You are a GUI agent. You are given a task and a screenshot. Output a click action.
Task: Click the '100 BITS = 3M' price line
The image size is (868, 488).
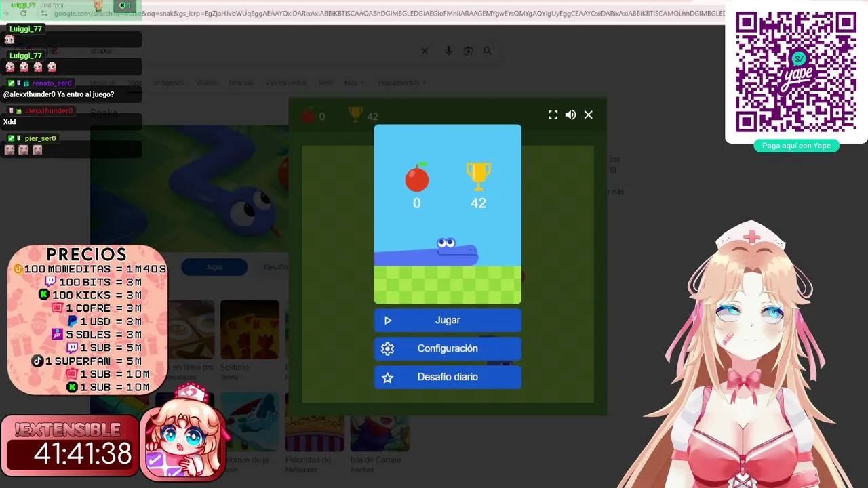pyautogui.click(x=94, y=282)
